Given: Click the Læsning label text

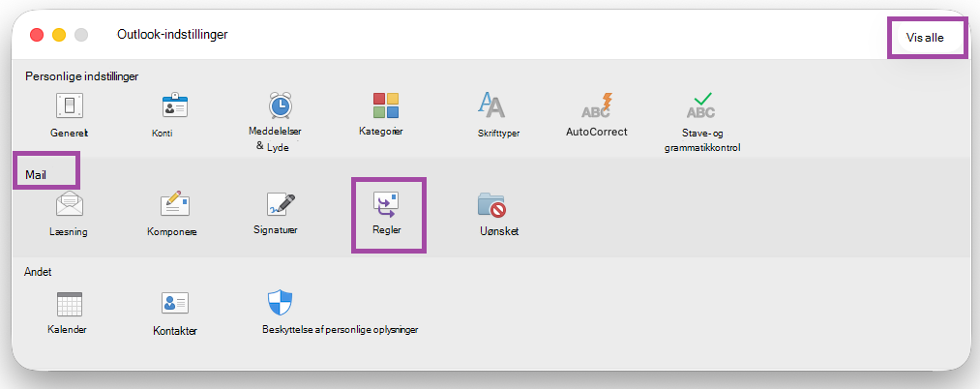Looking at the screenshot, I should click(x=68, y=231).
